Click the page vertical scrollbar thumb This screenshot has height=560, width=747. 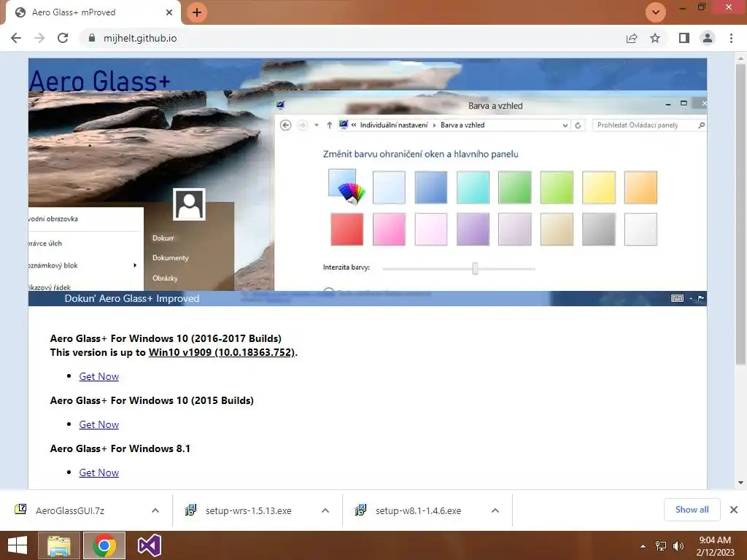coord(740,214)
